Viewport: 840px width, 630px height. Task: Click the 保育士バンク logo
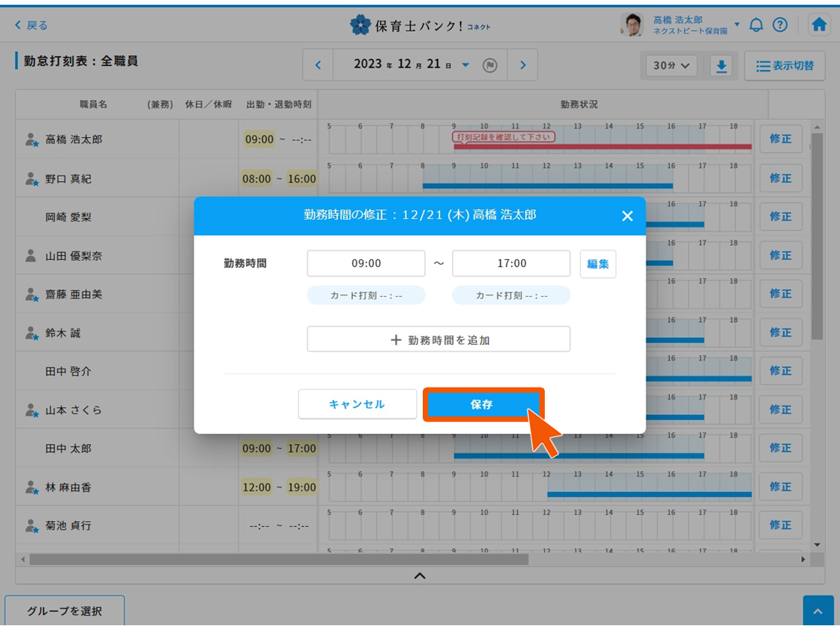tap(420, 25)
